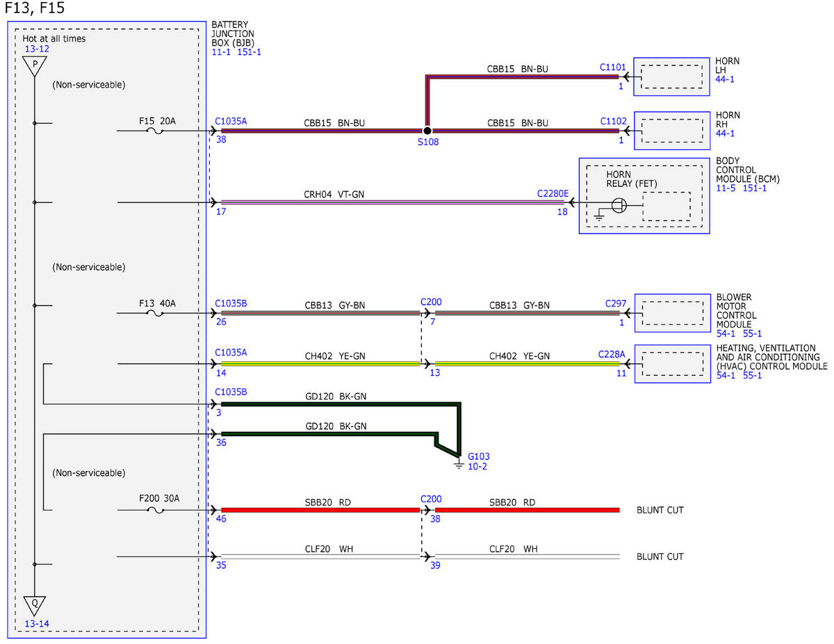The image size is (834, 644).
Task: Click the Q triangle connector symbol
Action: (33, 605)
